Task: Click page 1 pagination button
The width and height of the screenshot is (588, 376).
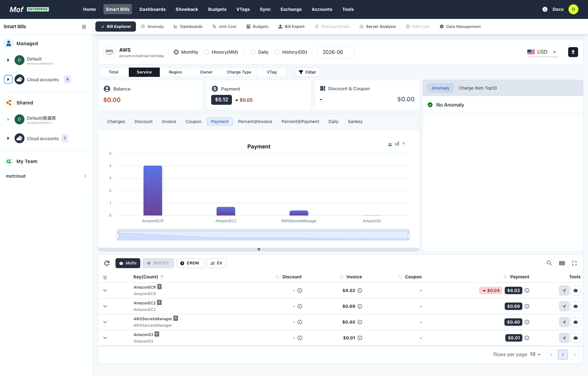Action: tap(563, 355)
